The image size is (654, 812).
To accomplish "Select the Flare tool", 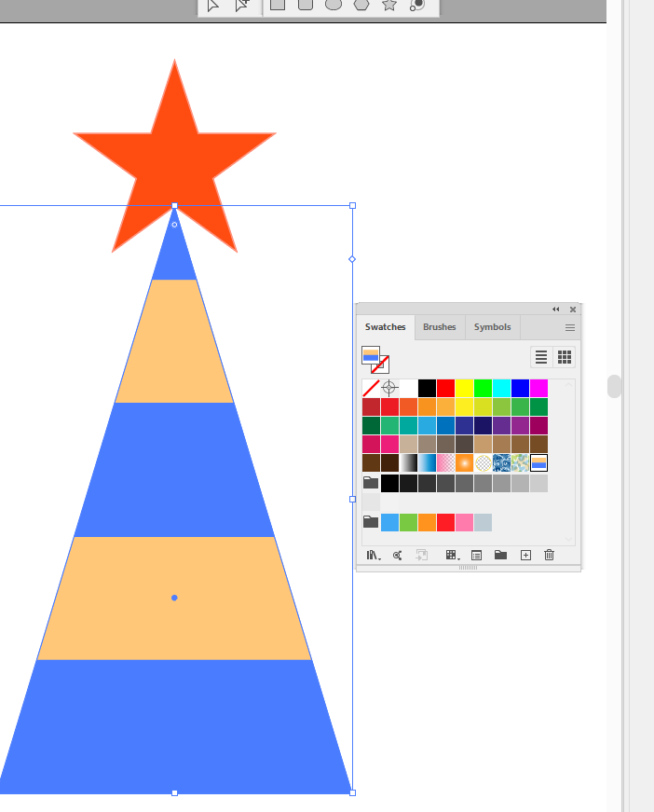I will [417, 5].
